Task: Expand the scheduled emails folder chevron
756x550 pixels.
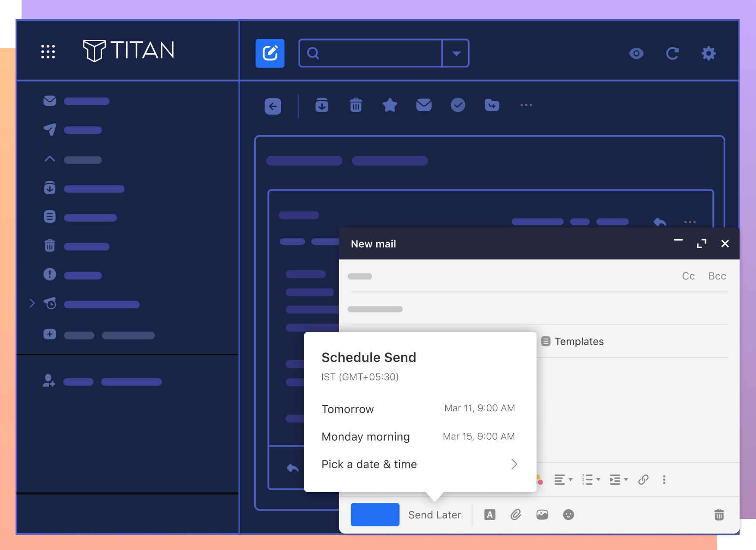Action: (32, 303)
